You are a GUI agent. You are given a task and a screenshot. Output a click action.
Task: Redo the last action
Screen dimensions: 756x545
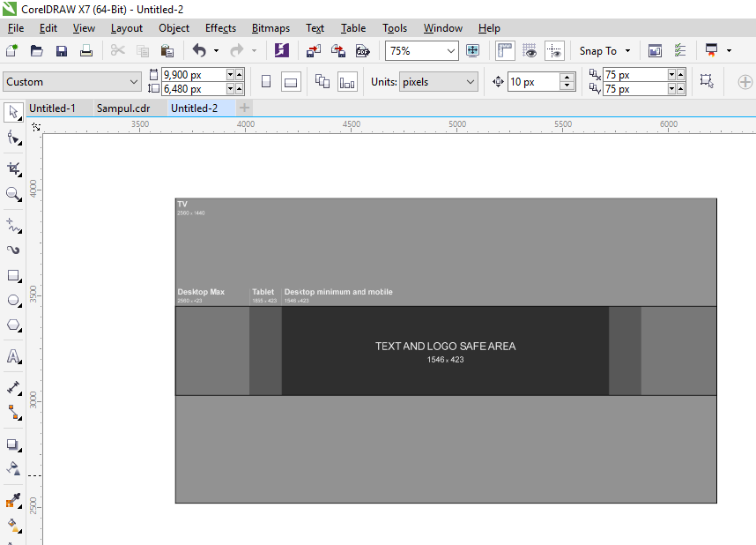(x=237, y=50)
